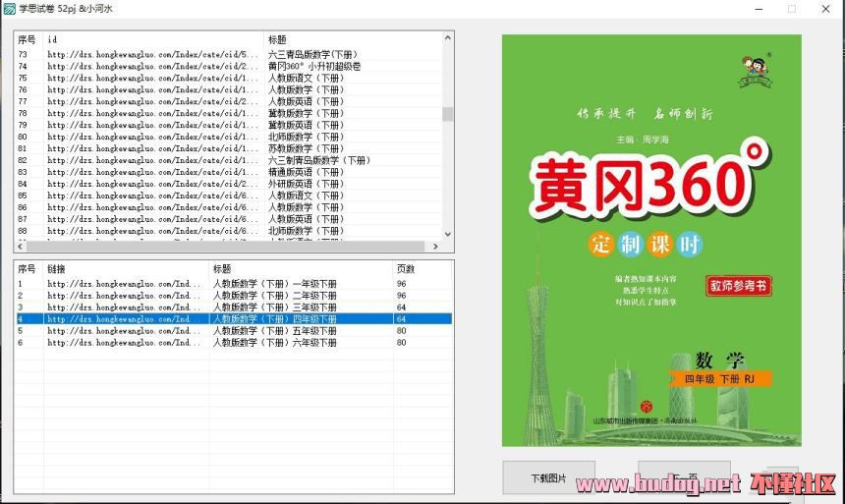Select row 75 人教版语文（下册）
Screen dimensions: 845x504
tap(229, 79)
